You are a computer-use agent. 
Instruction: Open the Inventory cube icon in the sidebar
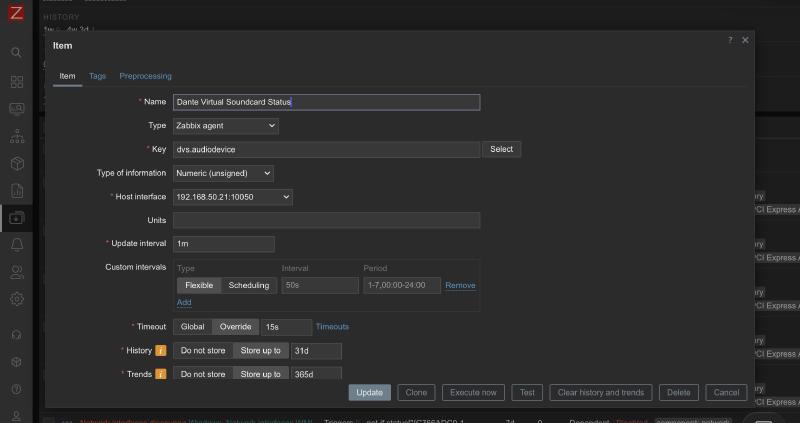pos(17,163)
